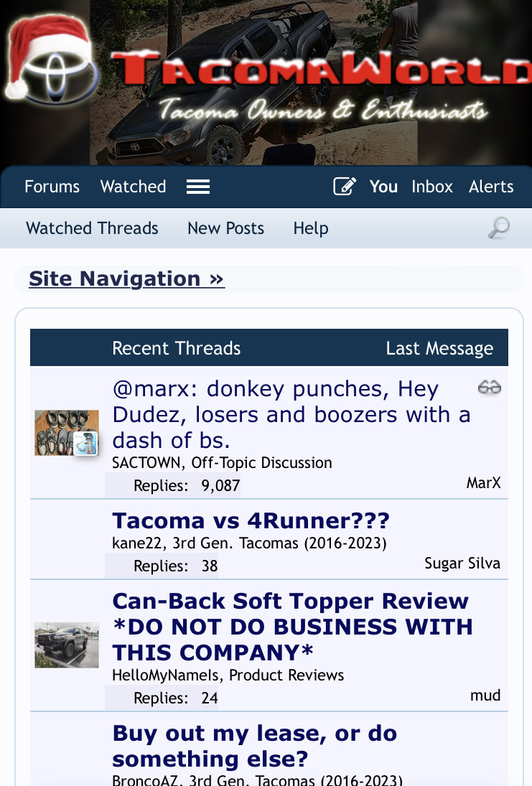Click the shoes avatar thumbnail for SACTOWN
Screen dimensions: 532x786
pyautogui.click(x=67, y=433)
